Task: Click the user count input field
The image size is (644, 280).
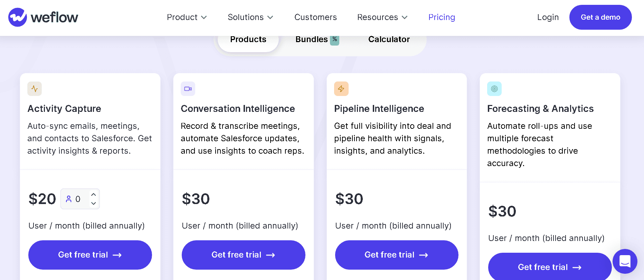Action: [79, 199]
